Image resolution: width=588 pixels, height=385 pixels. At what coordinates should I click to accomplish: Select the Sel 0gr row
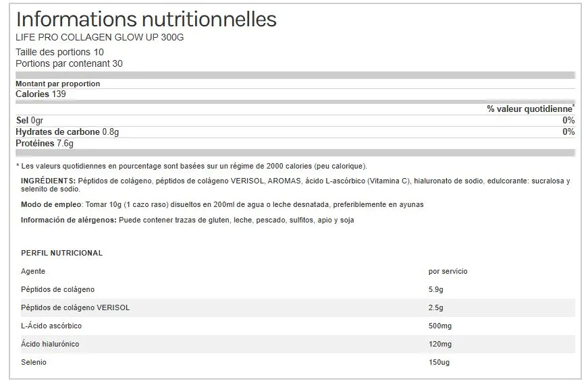pyautogui.click(x=295, y=121)
